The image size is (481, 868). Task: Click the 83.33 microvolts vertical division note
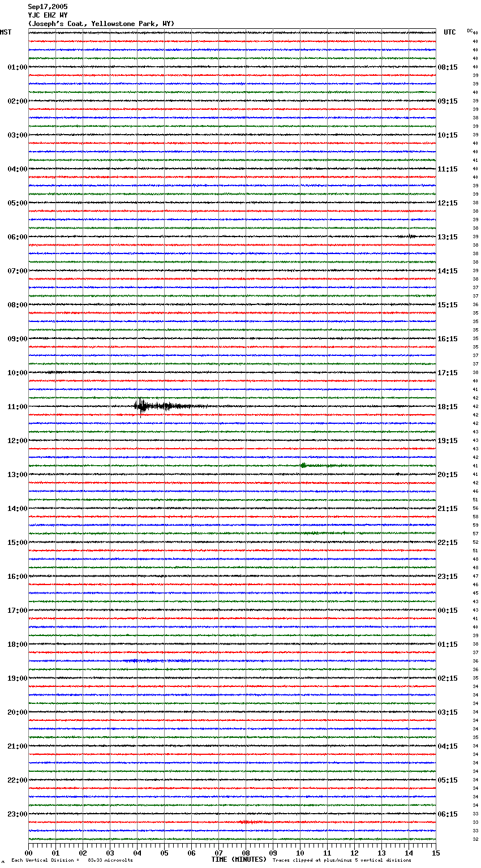pos(72,860)
